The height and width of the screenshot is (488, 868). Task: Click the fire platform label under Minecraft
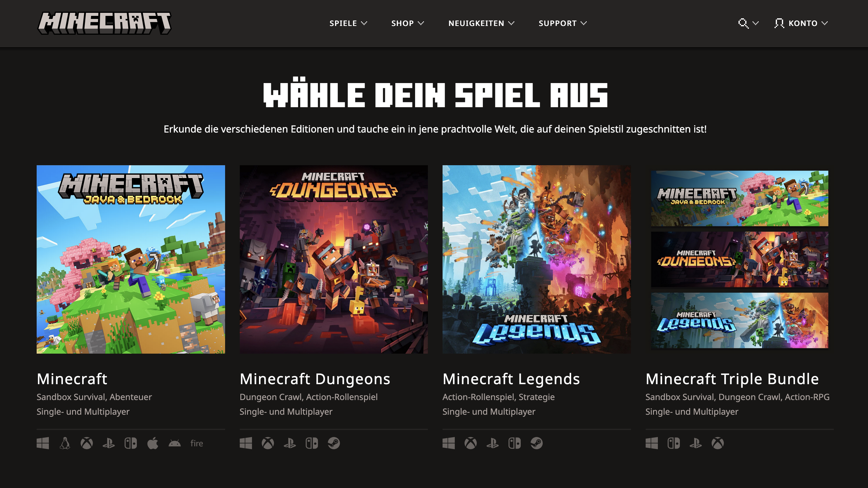pos(196,443)
